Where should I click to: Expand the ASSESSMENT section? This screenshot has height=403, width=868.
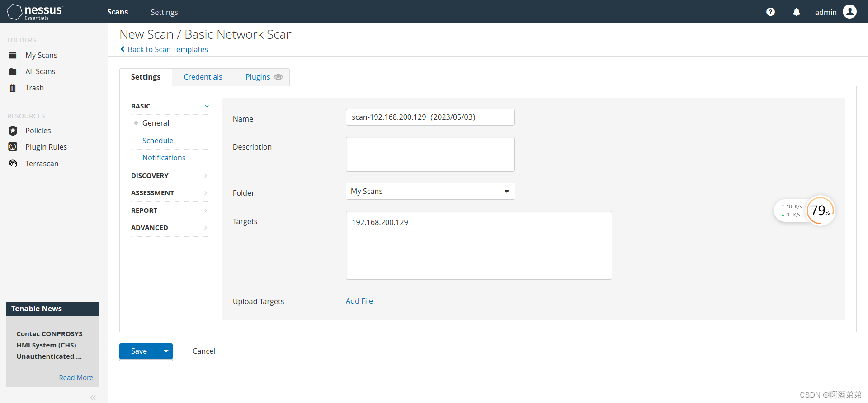(x=170, y=193)
